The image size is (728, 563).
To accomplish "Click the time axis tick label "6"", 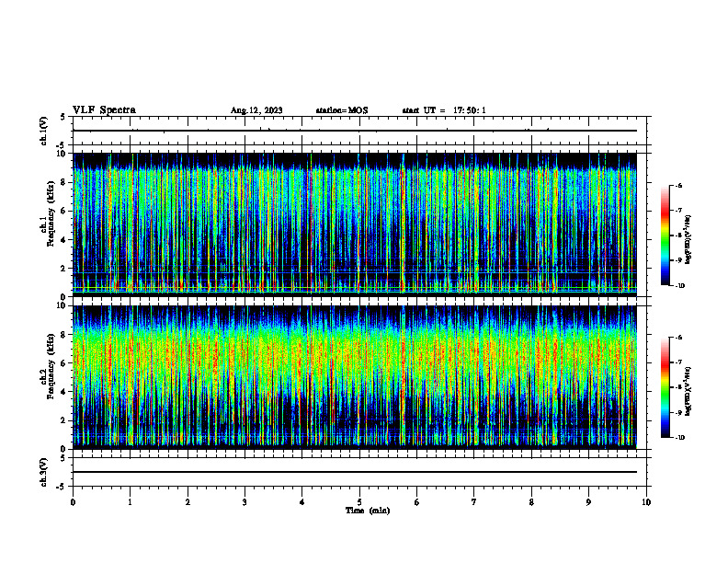I will point(417,502).
